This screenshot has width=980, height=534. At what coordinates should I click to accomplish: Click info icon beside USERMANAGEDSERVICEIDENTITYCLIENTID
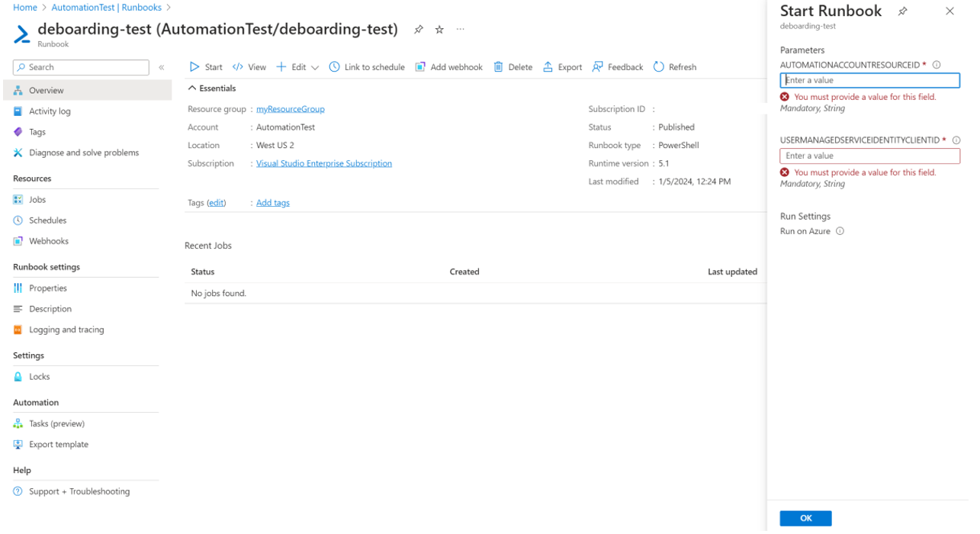click(956, 140)
